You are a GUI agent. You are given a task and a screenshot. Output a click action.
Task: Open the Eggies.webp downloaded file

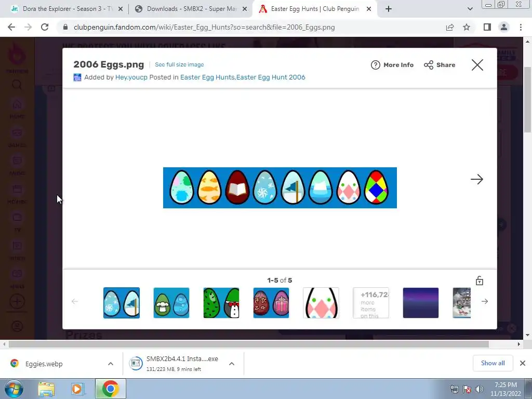[x=44, y=364]
